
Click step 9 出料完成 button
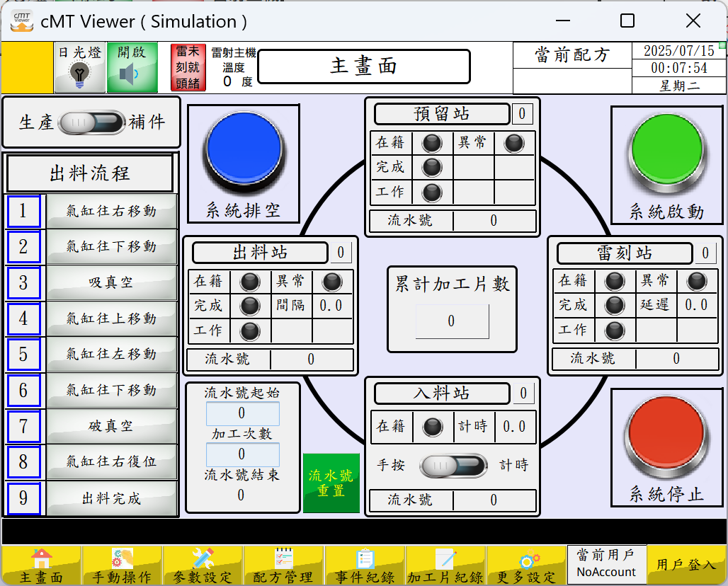[x=112, y=498]
